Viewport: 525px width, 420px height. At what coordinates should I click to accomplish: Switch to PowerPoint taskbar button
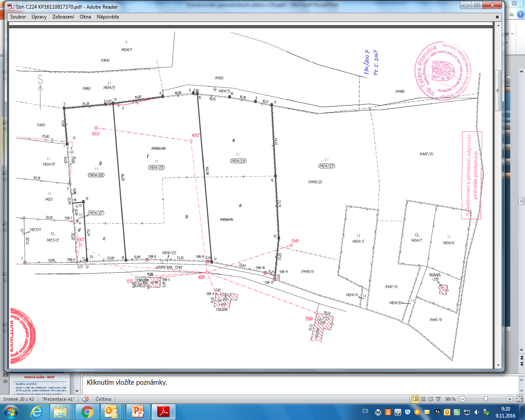[138, 412]
